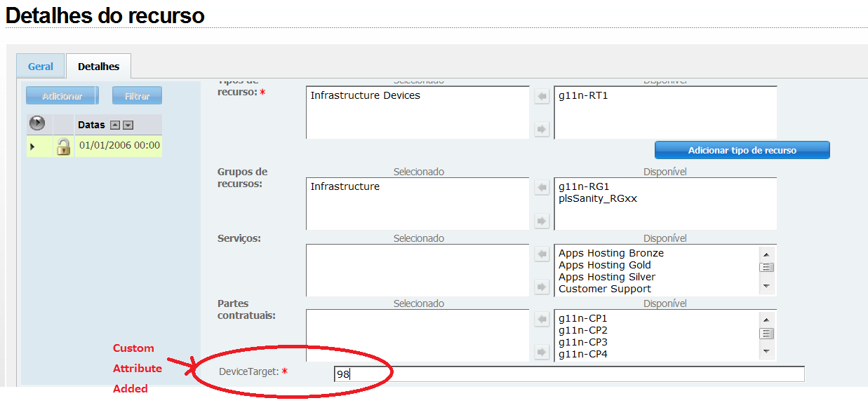
Task: Click the Adicionar button in left panel
Action: click(62, 96)
